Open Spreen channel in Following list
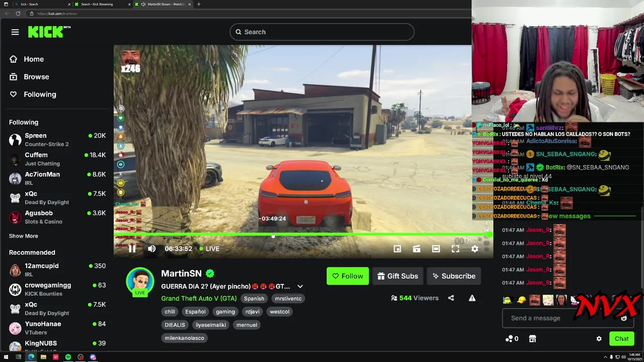The width and height of the screenshot is (644, 362). coord(57,140)
